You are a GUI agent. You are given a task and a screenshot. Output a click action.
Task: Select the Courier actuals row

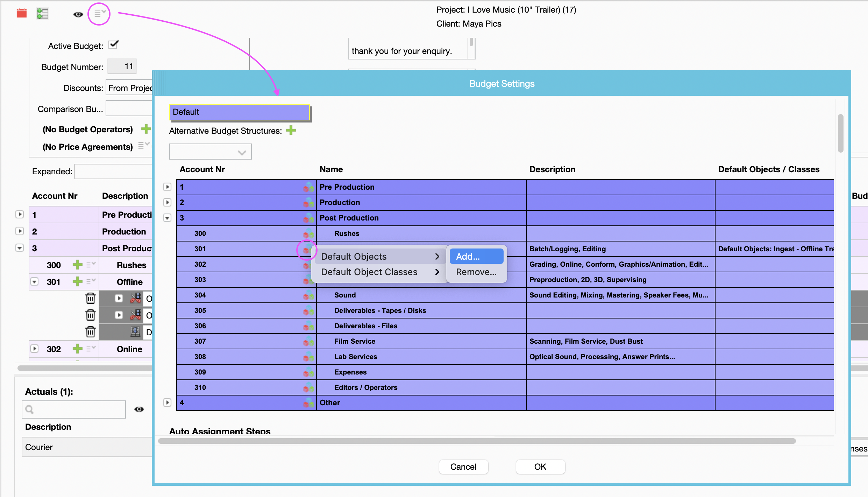pos(87,447)
